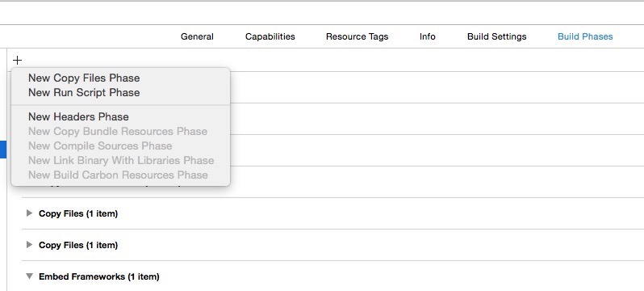This screenshot has width=644, height=291.
Task: Click the plus icon to add build phase
Action: point(17,61)
